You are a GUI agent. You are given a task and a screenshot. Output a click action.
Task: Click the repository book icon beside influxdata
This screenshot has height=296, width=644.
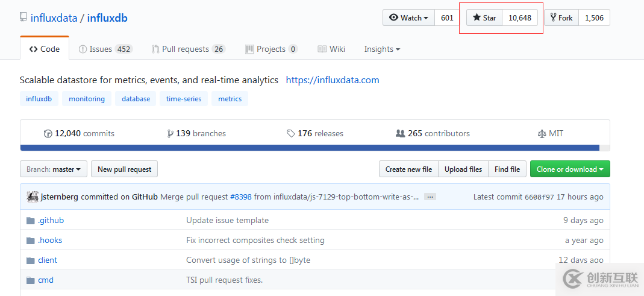[x=23, y=17]
